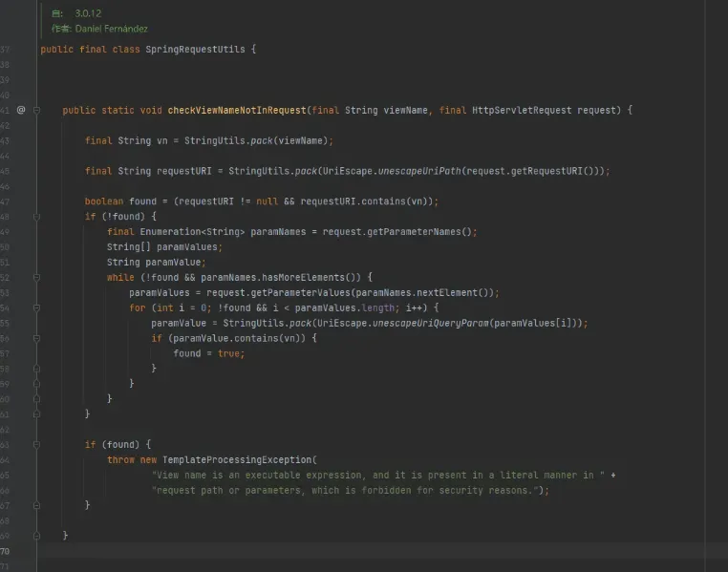Click TemplateProcessingException constructor name
728x572 pixels.
[x=237, y=459]
